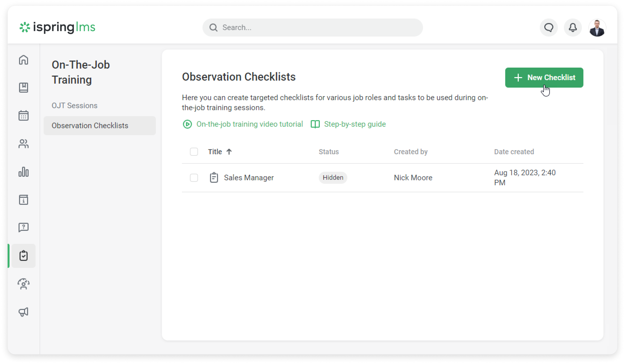Check the Sales Manager row checkbox
The height and width of the screenshot is (364, 625).
(194, 178)
